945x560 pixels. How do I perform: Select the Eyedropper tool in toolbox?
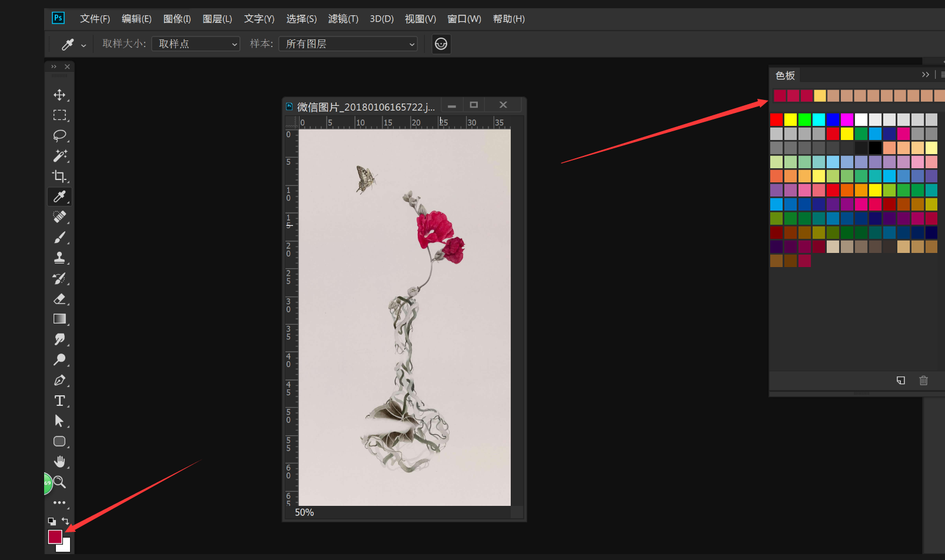click(59, 196)
